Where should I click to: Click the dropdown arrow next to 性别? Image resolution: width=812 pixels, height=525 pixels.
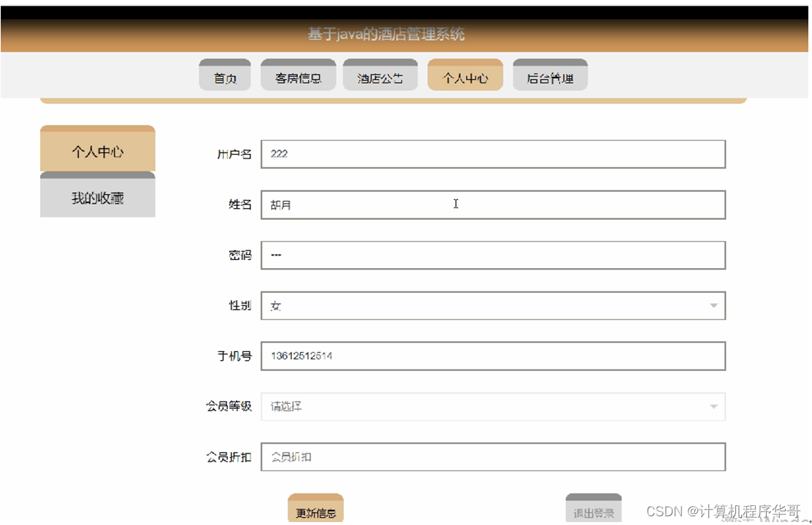(x=714, y=305)
